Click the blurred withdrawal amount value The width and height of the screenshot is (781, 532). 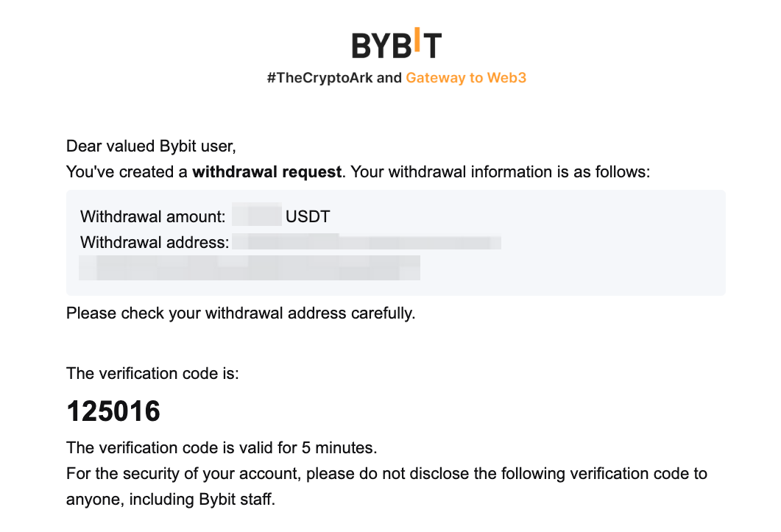pyautogui.click(x=256, y=216)
